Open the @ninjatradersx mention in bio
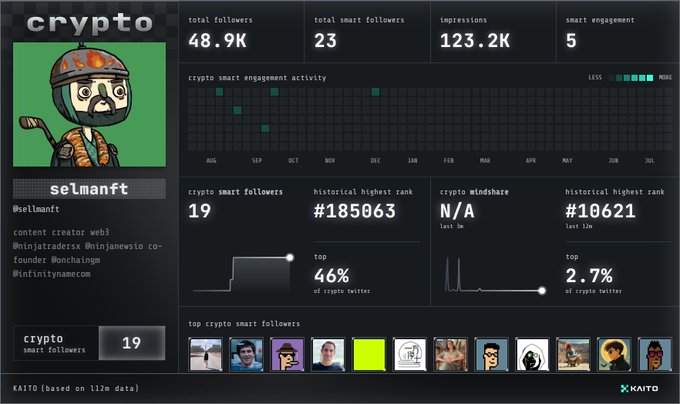 (x=47, y=246)
